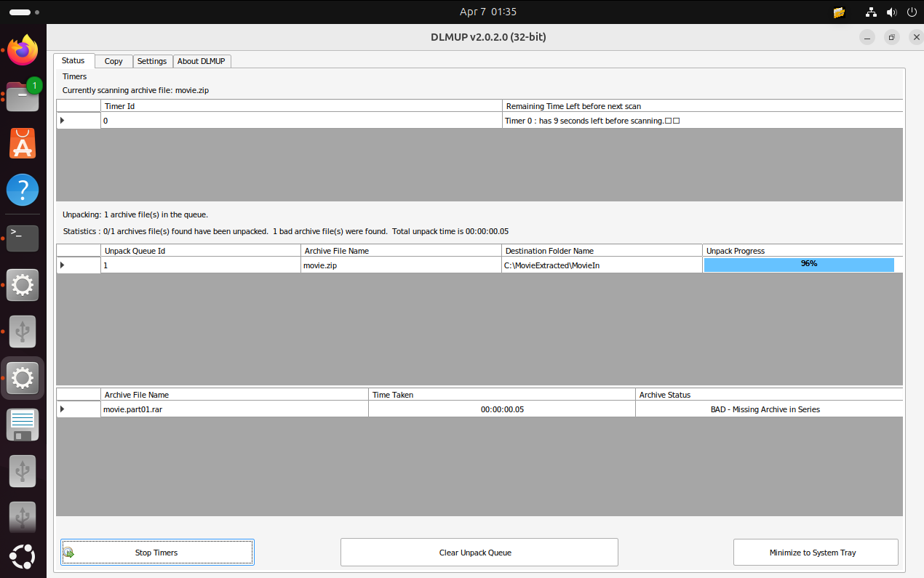The width and height of the screenshot is (924, 578).
Task: Click the Archive Status column header
Action: tap(768, 395)
